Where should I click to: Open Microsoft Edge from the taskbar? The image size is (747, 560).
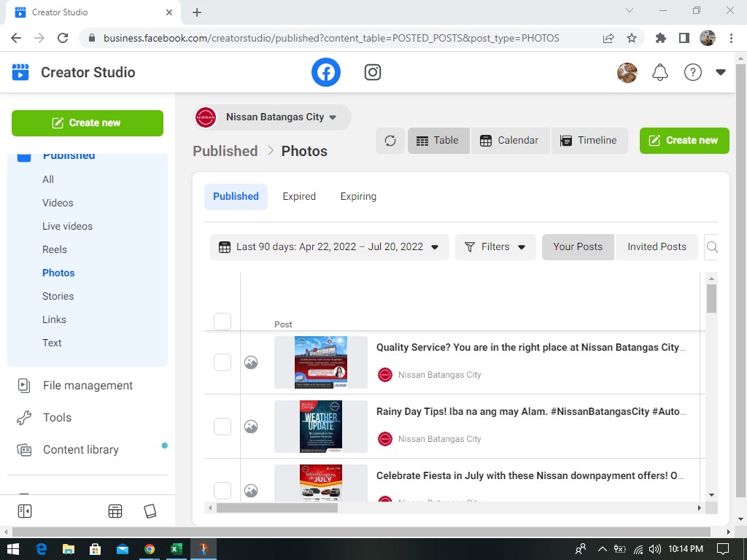41,549
